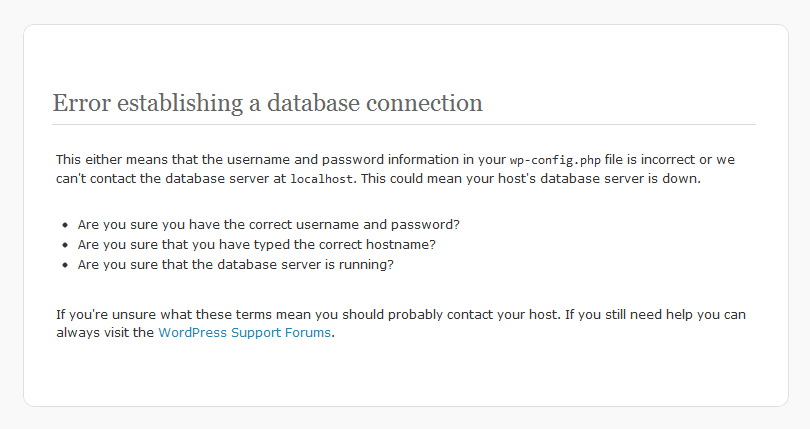Click the word 'connection' in the heading
Screen dimensions: 810x429
[425, 103]
